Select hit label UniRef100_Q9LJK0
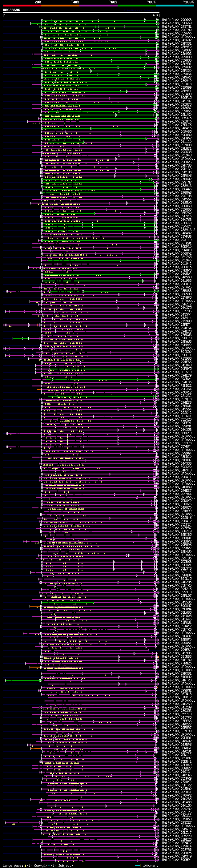This screenshot has height=868, width=197. click(x=176, y=115)
